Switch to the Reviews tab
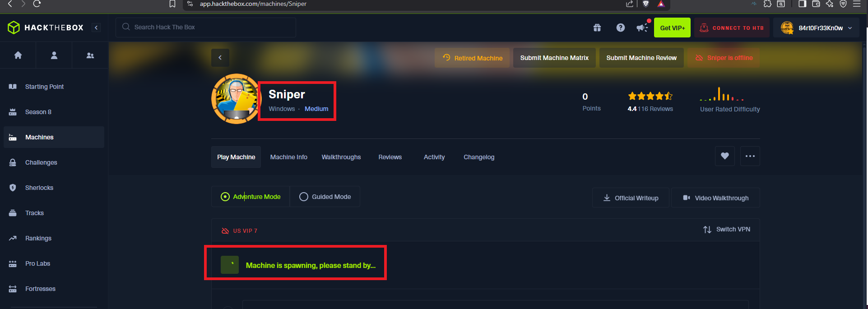The image size is (868, 309). [390, 157]
